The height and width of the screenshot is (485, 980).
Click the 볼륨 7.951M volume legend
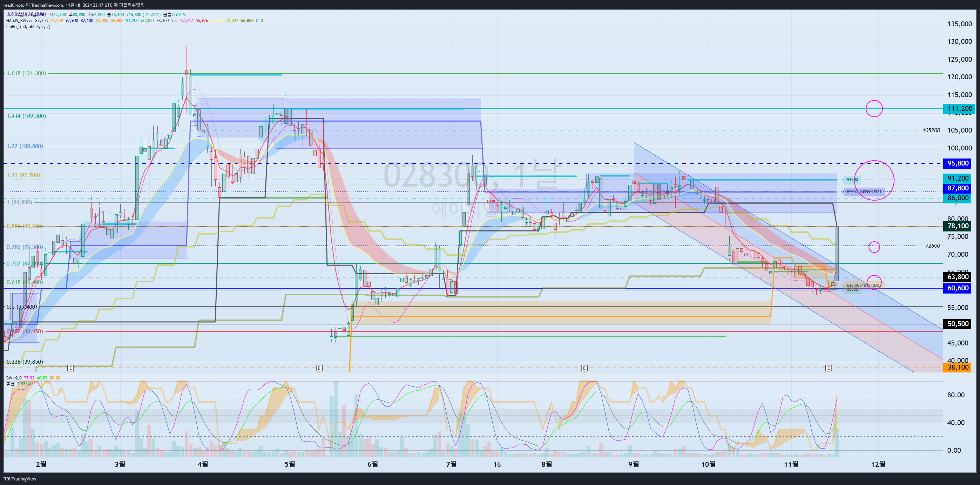[x=19, y=384]
